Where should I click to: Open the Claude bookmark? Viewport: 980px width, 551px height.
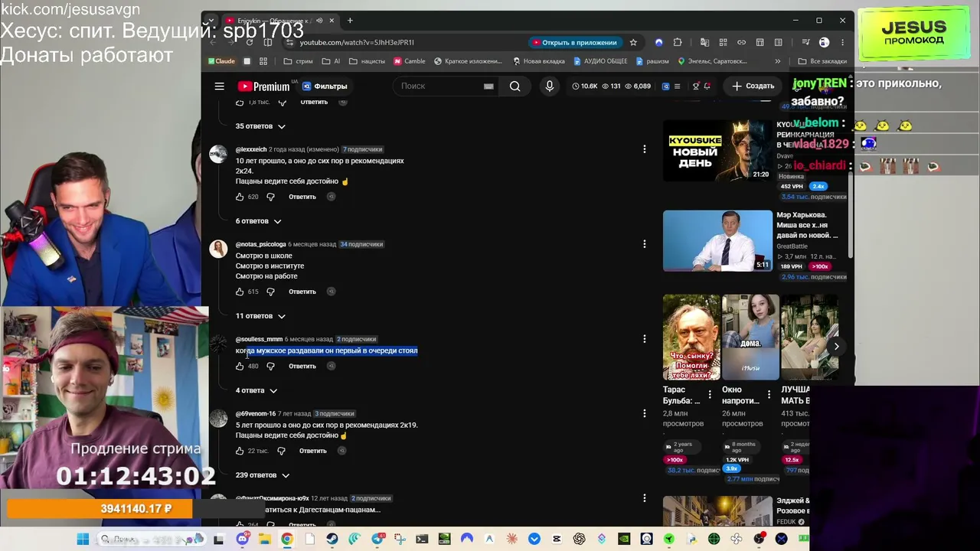pyautogui.click(x=220, y=61)
